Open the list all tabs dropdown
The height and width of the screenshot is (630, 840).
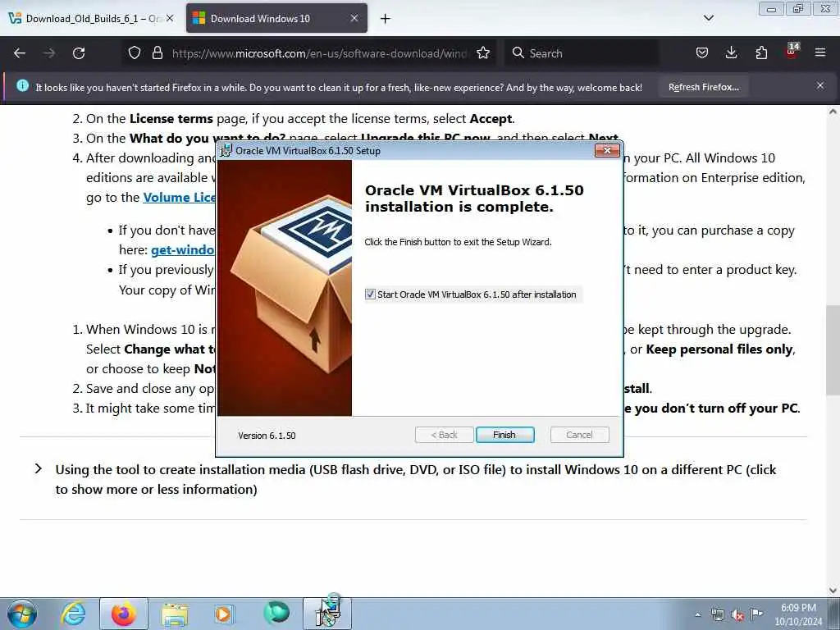pyautogui.click(x=708, y=18)
